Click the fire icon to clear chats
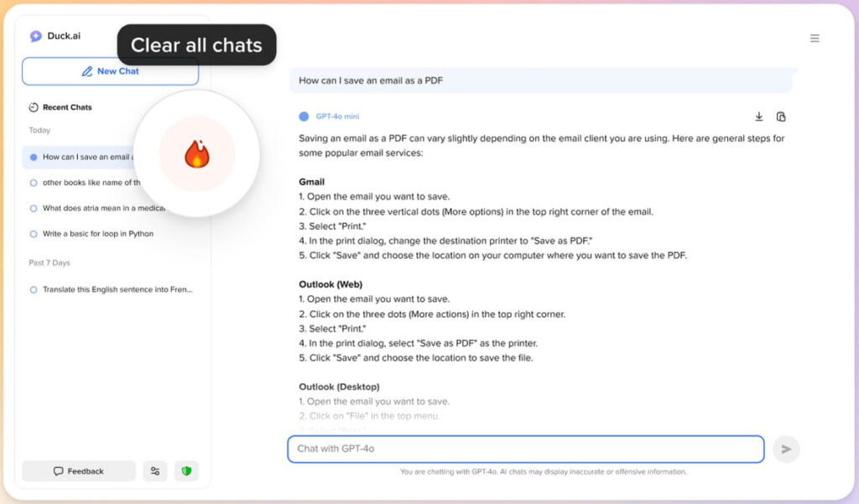Image resolution: width=859 pixels, height=504 pixels. tap(196, 154)
